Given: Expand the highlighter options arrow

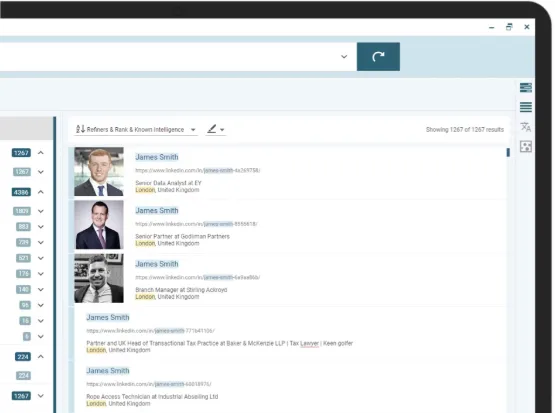Looking at the screenshot, I should (x=222, y=130).
